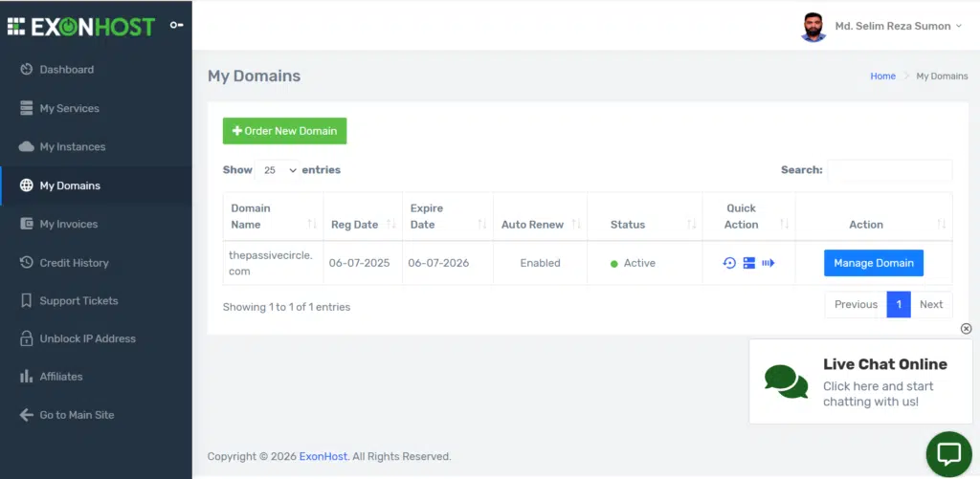The width and height of the screenshot is (980, 479).
Task: Sort by Action column arrows
Action: [942, 224]
